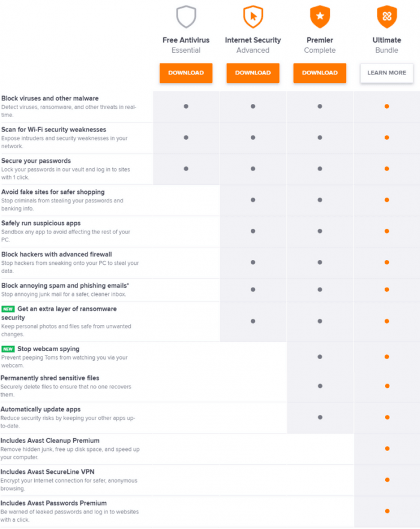
Task: Click the NEW badge beside ransomware security
Action: click(8, 309)
